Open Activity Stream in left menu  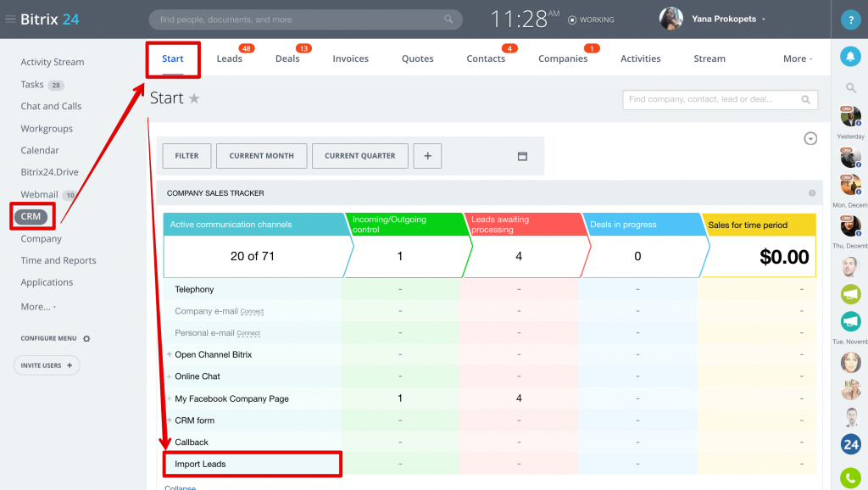click(x=53, y=62)
